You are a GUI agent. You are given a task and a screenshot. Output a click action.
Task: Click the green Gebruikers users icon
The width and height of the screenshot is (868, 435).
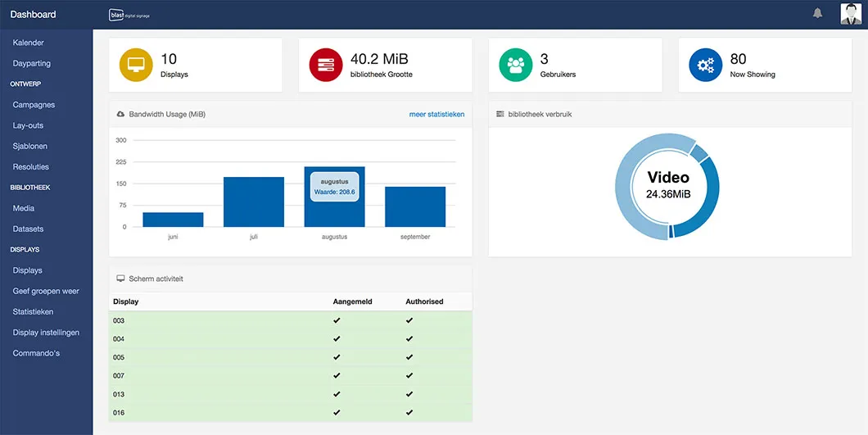(x=516, y=66)
